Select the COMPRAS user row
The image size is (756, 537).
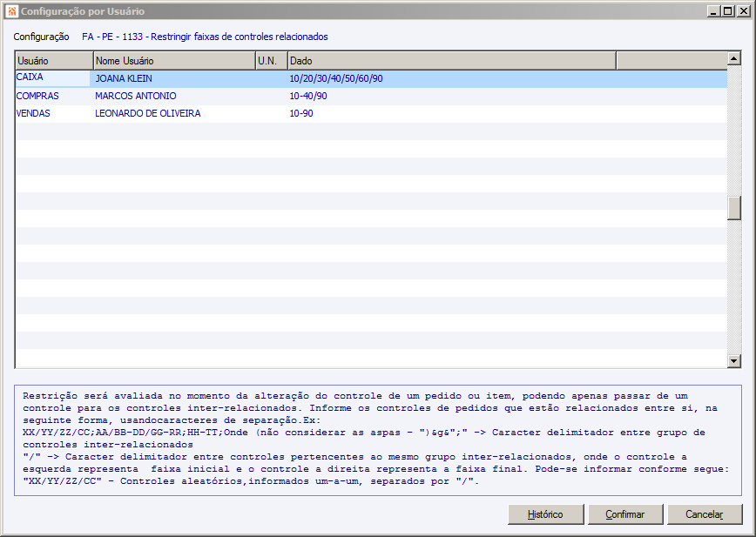371,96
